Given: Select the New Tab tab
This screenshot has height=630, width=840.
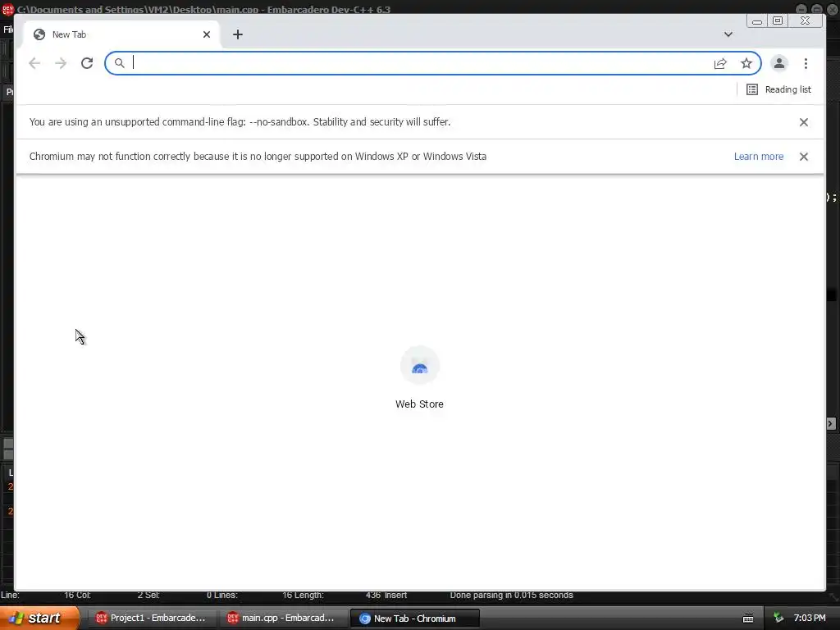Looking at the screenshot, I should pos(121,34).
